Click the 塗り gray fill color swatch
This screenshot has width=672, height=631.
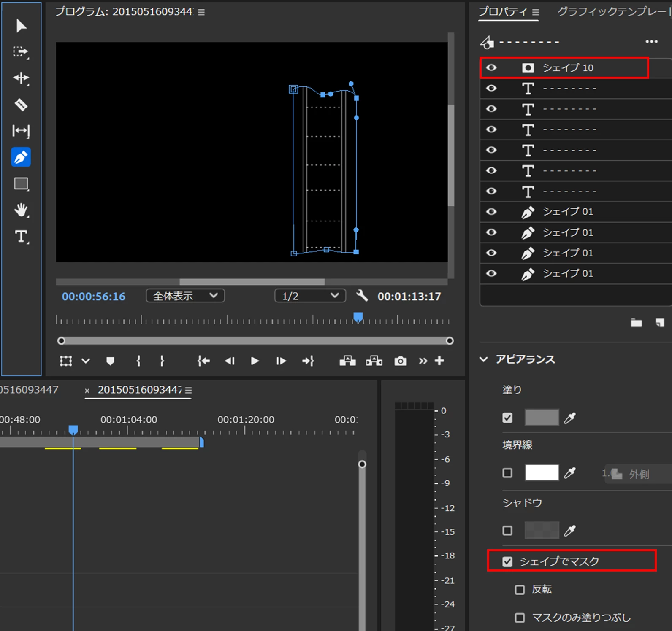tap(542, 418)
